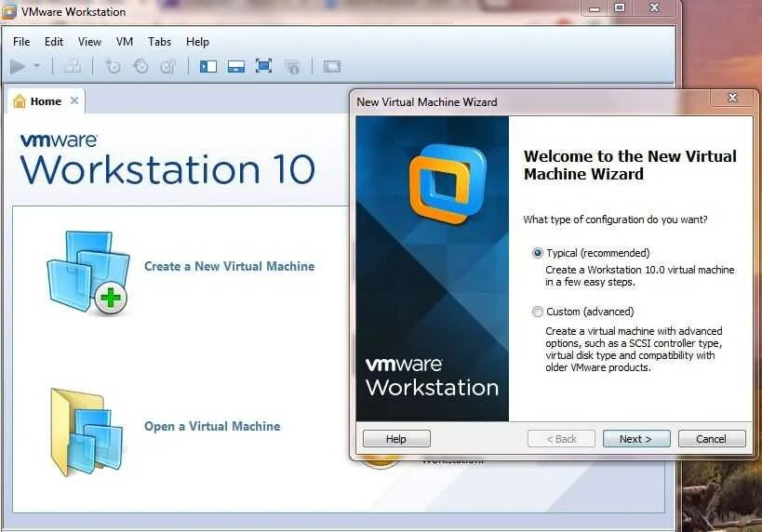762x532 pixels.
Task: Click the Power On play toolbar icon
Action: (x=18, y=66)
